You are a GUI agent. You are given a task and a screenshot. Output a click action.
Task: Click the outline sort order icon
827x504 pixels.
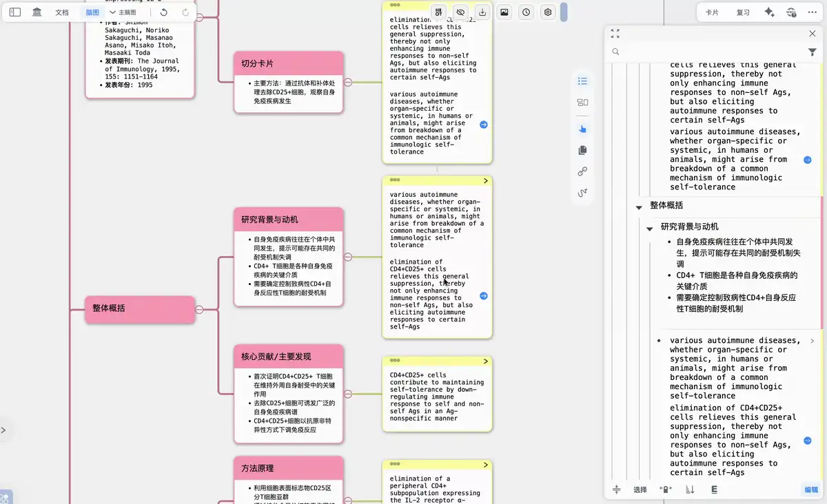[x=690, y=490]
